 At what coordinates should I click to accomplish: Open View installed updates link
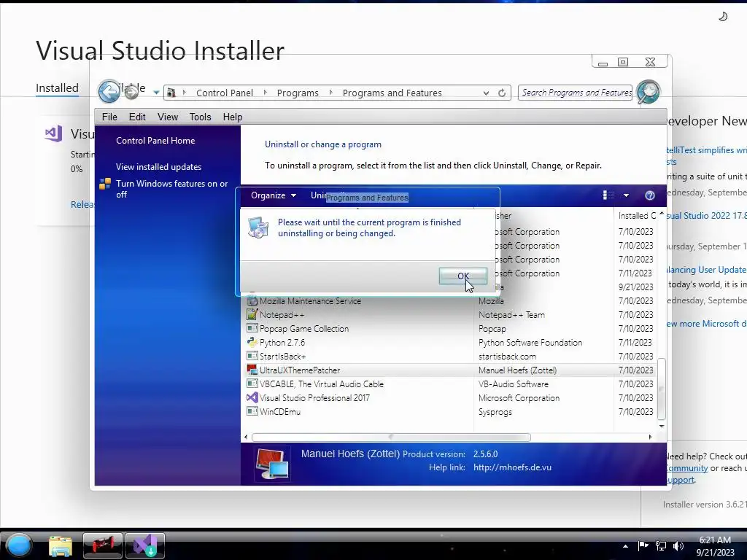point(158,167)
